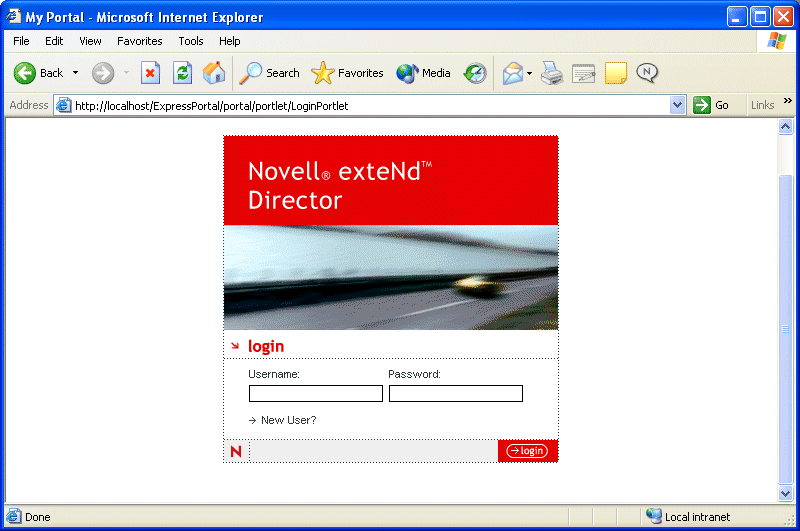Go to the Home page icon
This screenshot has width=800, height=531.
214,73
